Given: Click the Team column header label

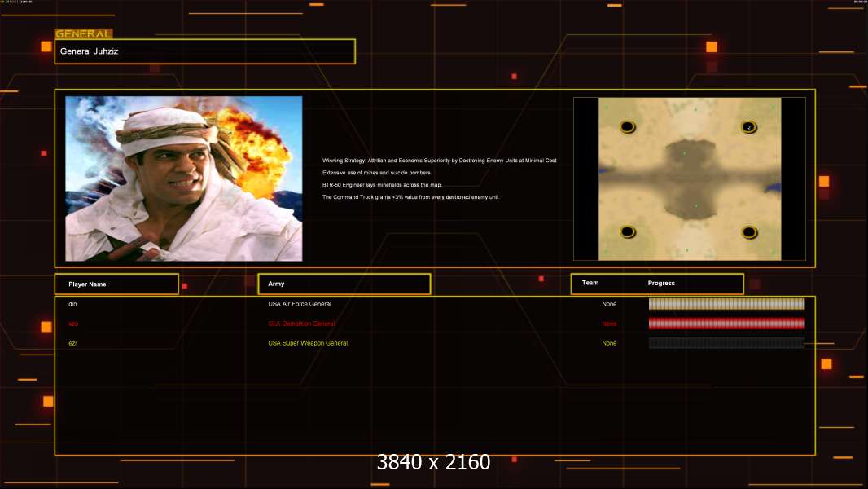Looking at the screenshot, I should 590,283.
